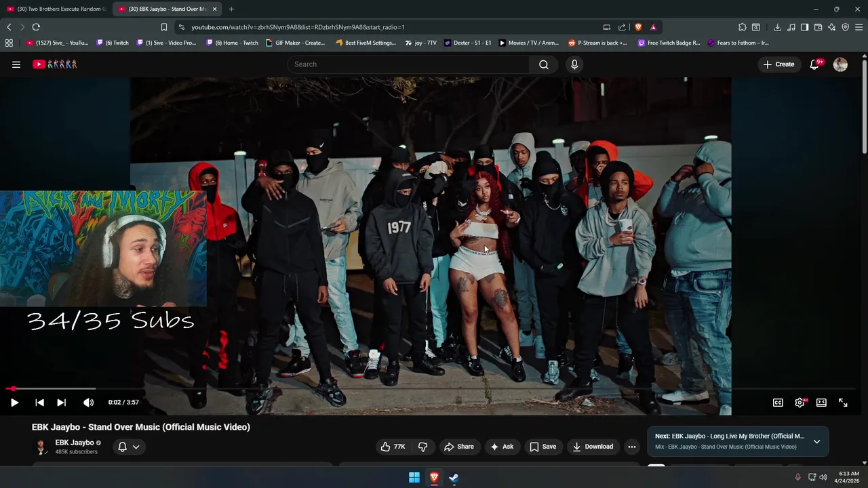Viewport: 868px width, 488px height.
Task: Open the YouTube guide hamburger menu
Action: 16,64
